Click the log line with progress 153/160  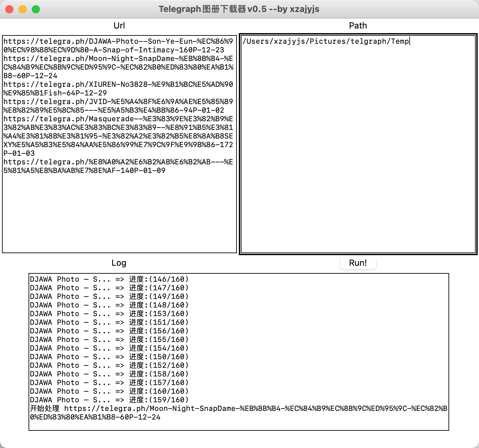click(109, 314)
